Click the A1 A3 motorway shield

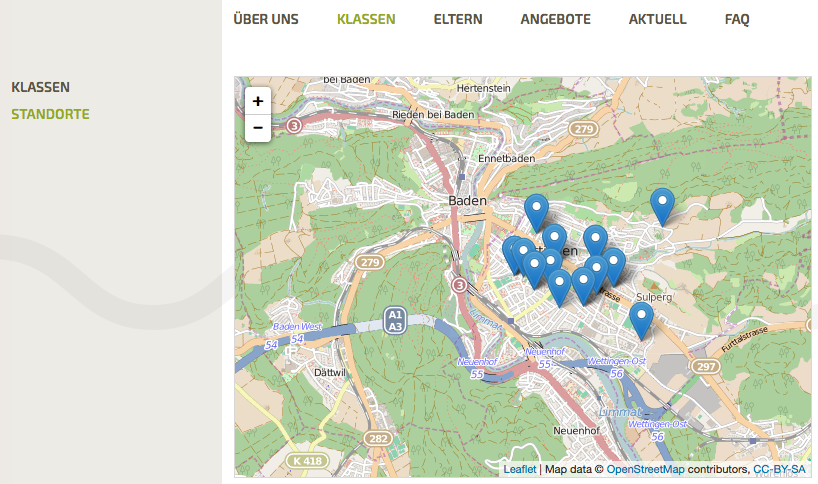[x=395, y=321]
